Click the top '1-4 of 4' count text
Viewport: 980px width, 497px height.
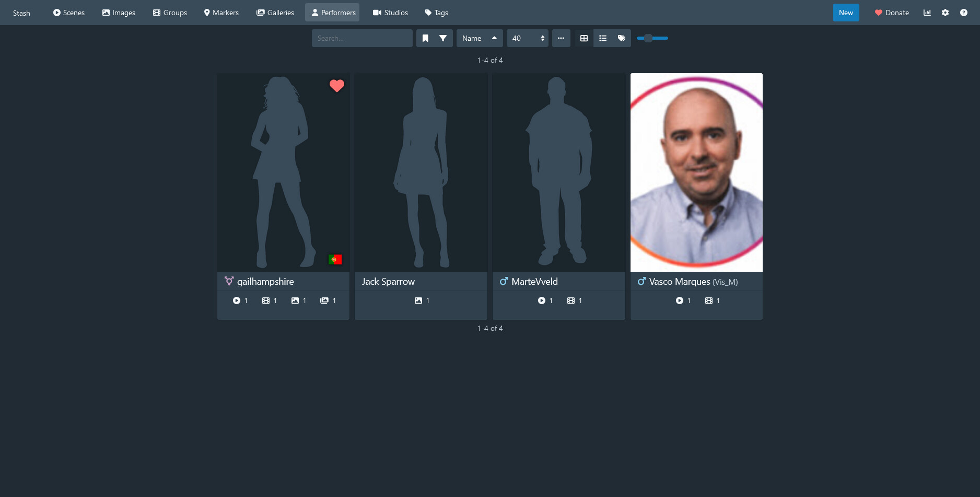click(x=490, y=60)
